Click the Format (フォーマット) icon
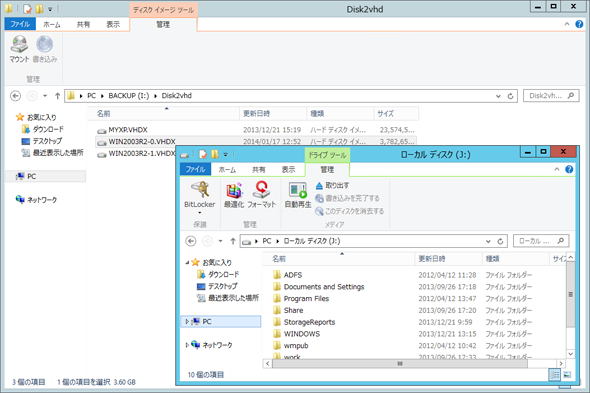This screenshot has width=590, height=393. [x=262, y=195]
